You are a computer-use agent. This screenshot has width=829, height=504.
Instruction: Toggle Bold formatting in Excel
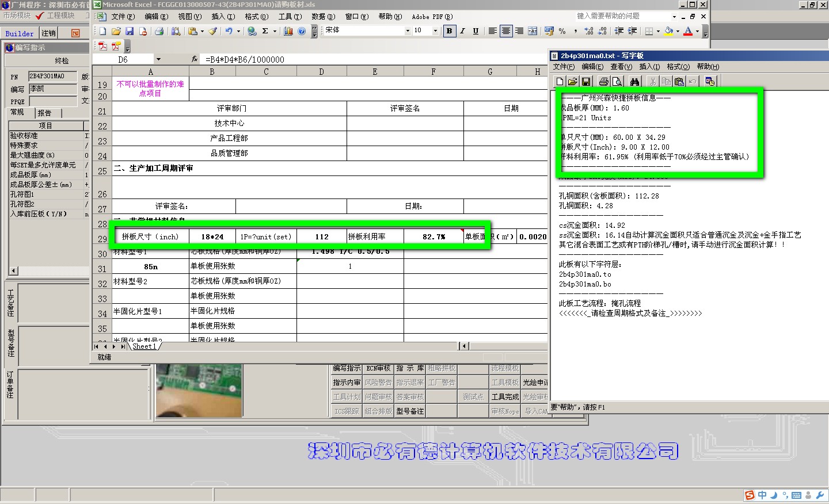(x=449, y=31)
